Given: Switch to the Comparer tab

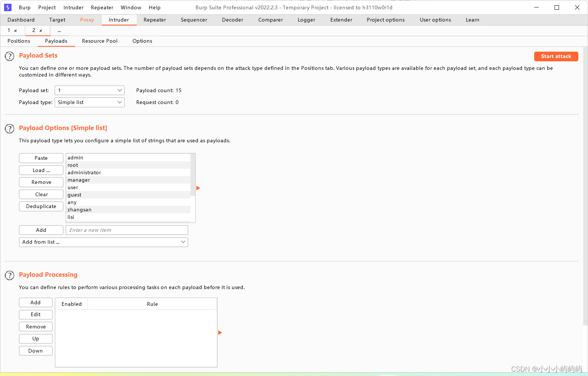Looking at the screenshot, I should tap(271, 20).
